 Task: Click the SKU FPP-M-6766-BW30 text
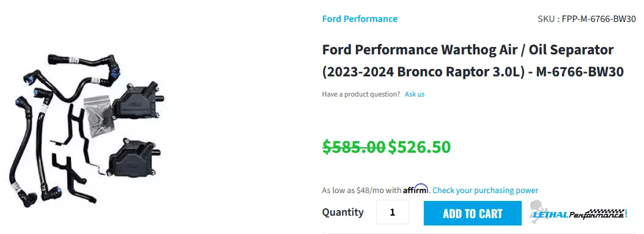point(587,19)
